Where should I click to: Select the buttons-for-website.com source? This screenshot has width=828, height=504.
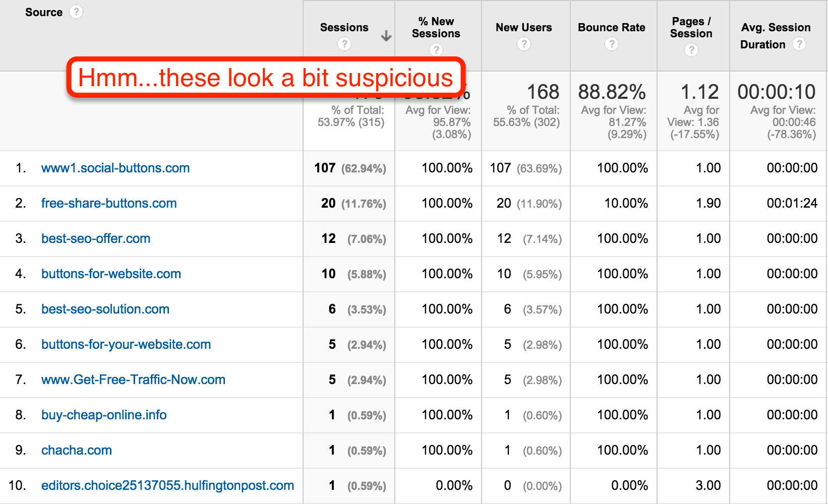point(111,274)
